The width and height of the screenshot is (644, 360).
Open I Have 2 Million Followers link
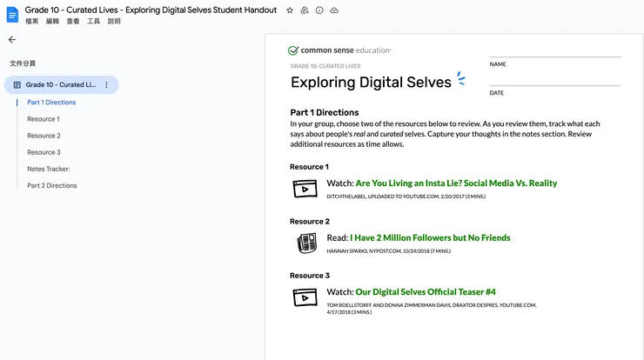pos(430,237)
